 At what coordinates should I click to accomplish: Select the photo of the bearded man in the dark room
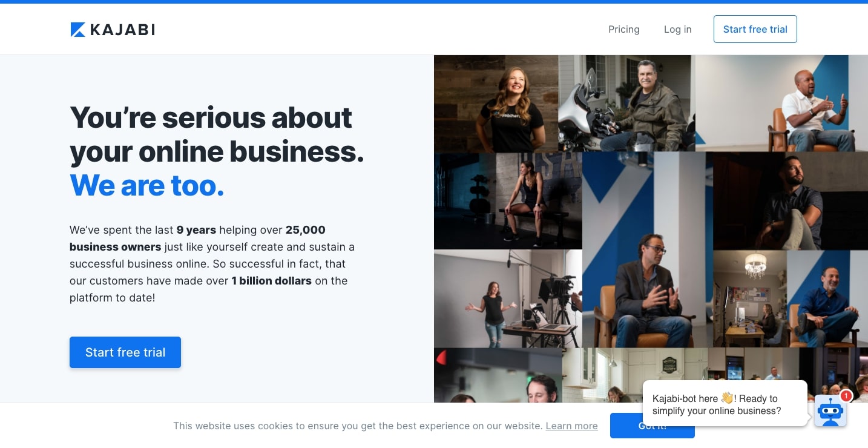click(x=791, y=200)
